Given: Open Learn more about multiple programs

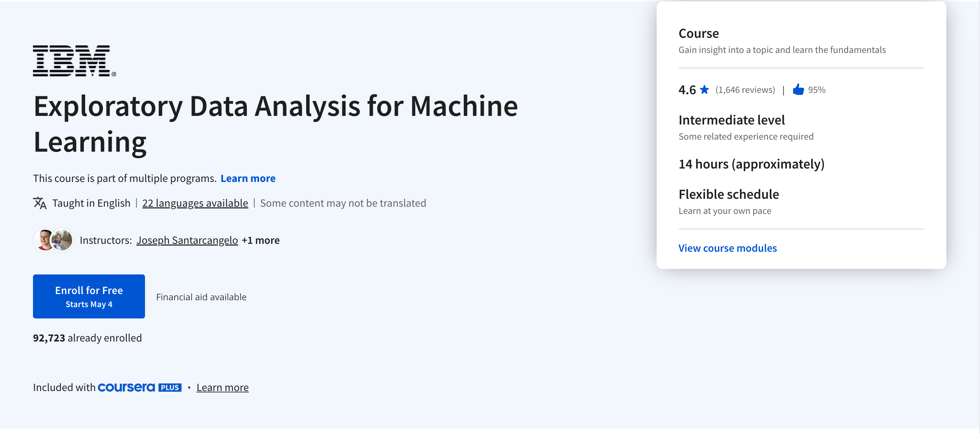Looking at the screenshot, I should click(248, 178).
